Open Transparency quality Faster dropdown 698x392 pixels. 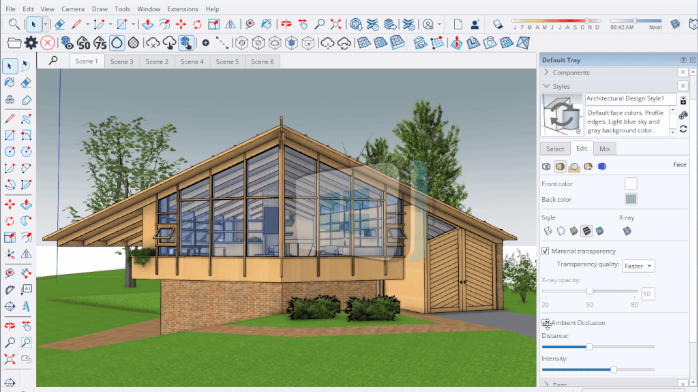pyautogui.click(x=638, y=266)
